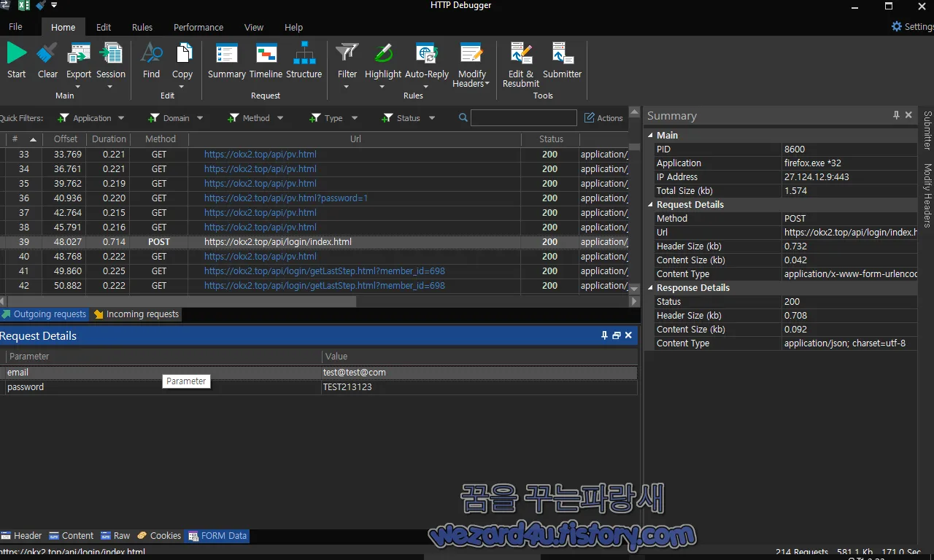Image resolution: width=934 pixels, height=560 pixels.
Task: Select the Outgoing requests tab
Action: (44, 314)
